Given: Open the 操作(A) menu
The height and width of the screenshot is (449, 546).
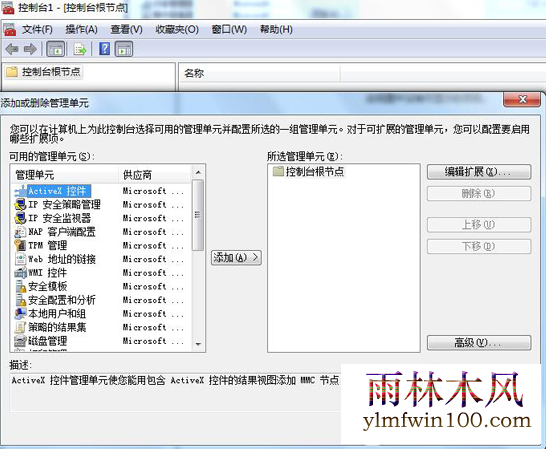Looking at the screenshot, I should [x=81, y=30].
